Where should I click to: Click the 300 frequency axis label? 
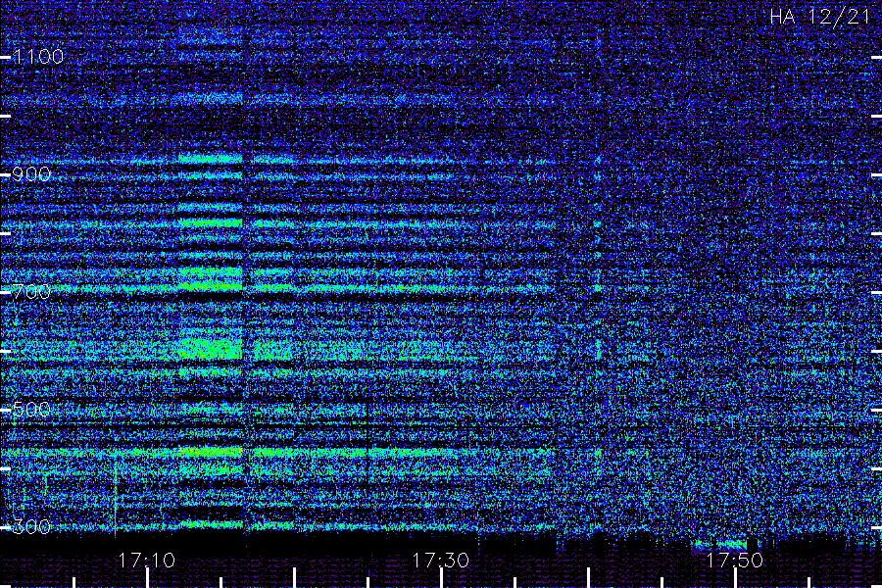(31, 526)
